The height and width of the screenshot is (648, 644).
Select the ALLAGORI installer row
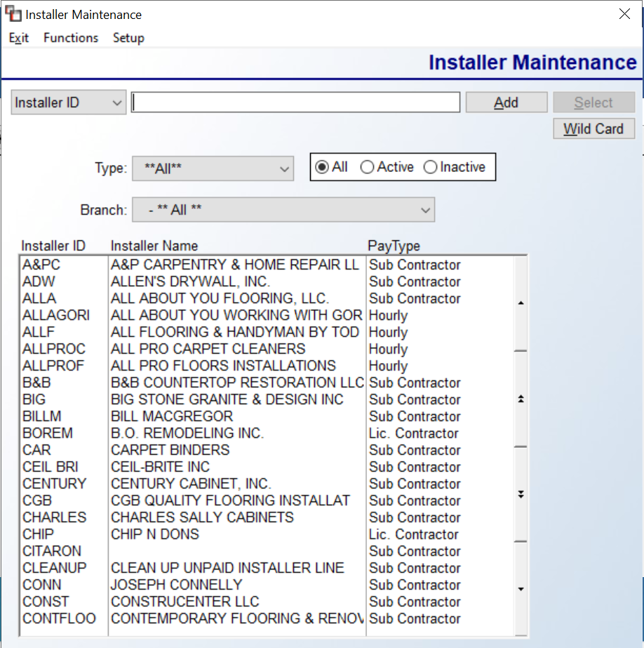(267, 315)
